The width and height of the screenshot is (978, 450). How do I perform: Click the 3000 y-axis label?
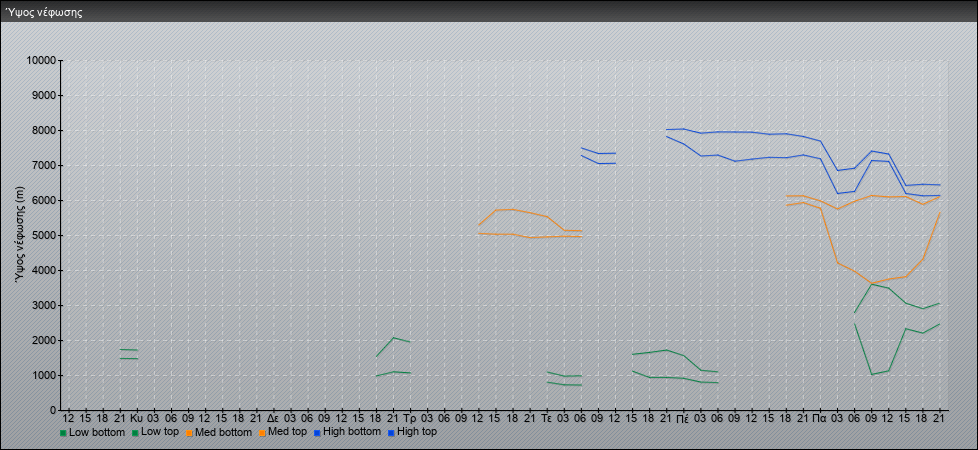pyautogui.click(x=44, y=305)
